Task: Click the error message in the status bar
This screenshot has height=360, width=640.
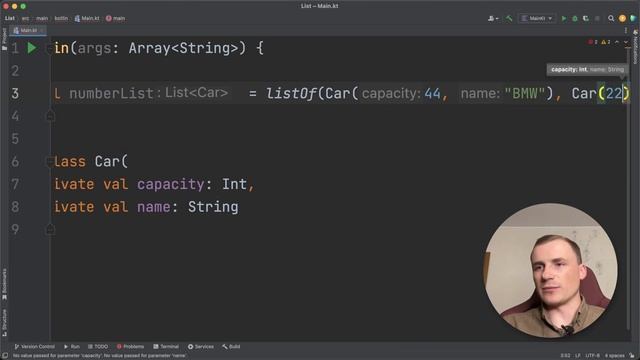Action: click(100, 356)
